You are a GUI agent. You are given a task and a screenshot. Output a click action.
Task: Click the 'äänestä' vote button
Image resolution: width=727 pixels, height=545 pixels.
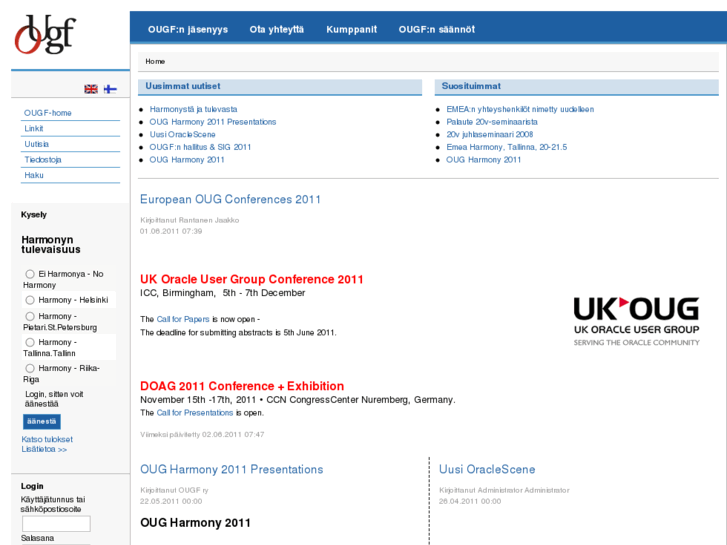(x=42, y=422)
